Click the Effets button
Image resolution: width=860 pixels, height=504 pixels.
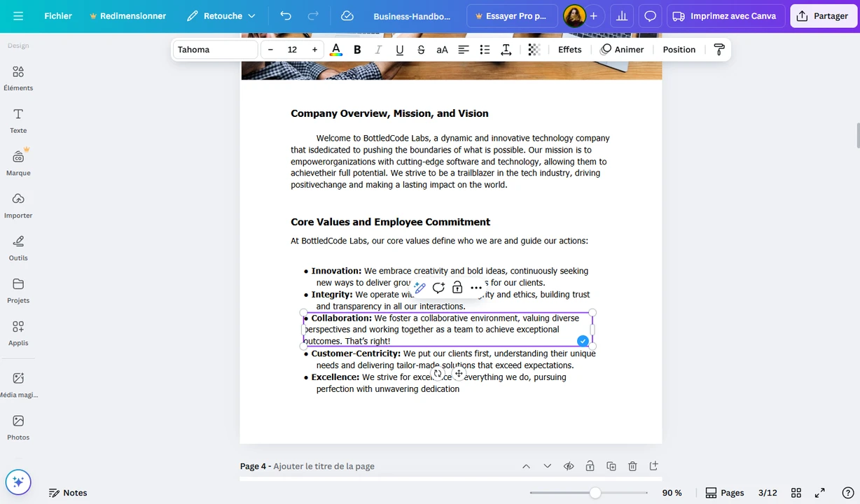(569, 50)
